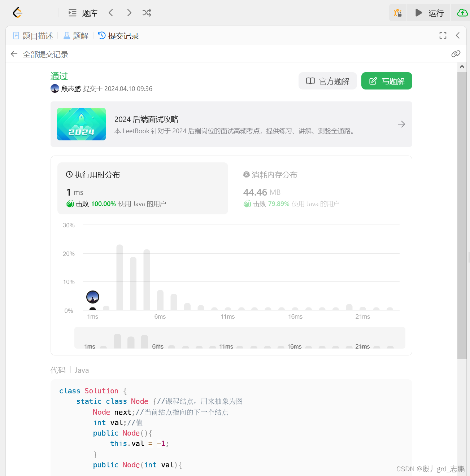
Task: Open 2024 后端面试攻略 title
Action: pos(146,119)
